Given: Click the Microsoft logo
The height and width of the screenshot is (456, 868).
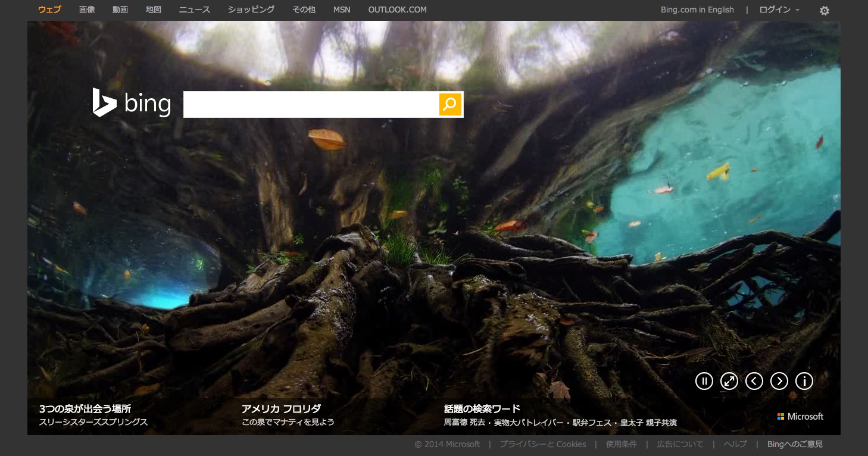Looking at the screenshot, I should 800,417.
